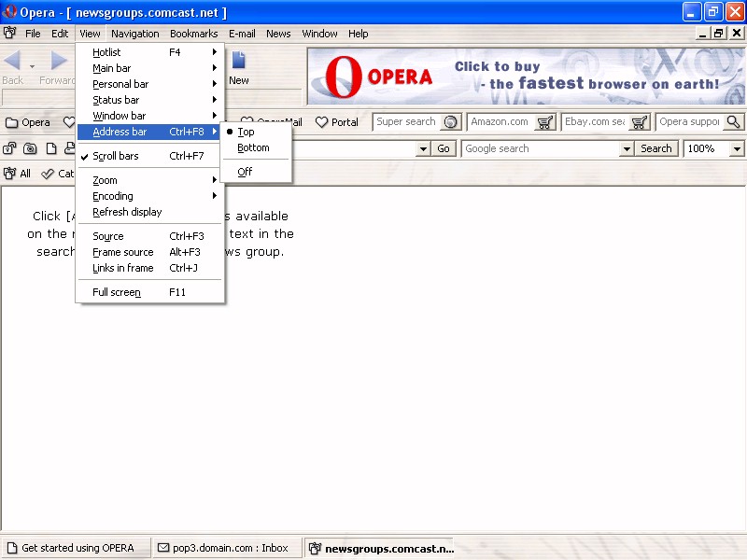Image resolution: width=747 pixels, height=560 pixels.
Task: Click the Ebay.com shopping cart icon
Action: click(640, 122)
